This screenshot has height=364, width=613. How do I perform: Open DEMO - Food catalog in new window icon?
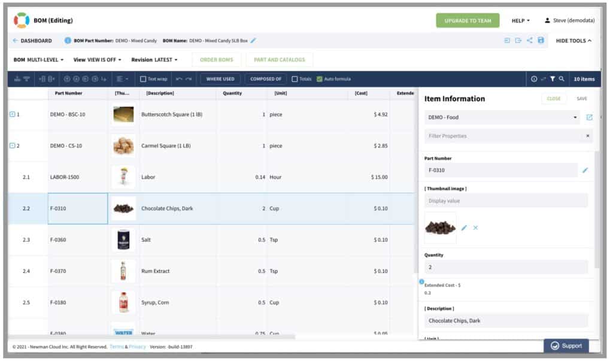pyautogui.click(x=590, y=117)
